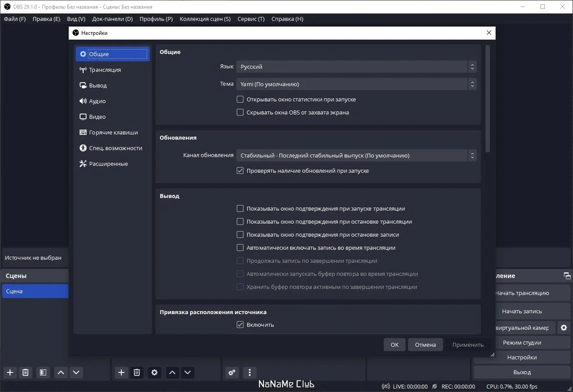
Task: Click the LIVE streaming status icon
Action: coord(386,386)
